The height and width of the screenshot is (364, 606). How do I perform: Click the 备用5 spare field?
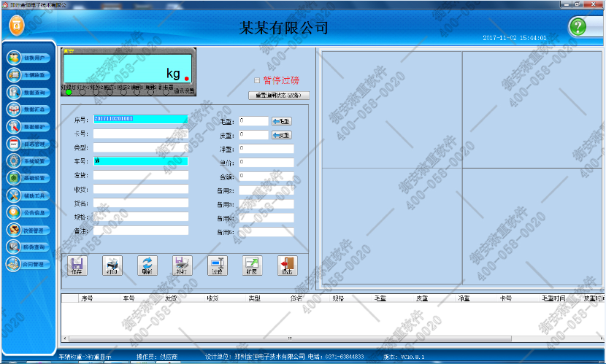point(266,232)
